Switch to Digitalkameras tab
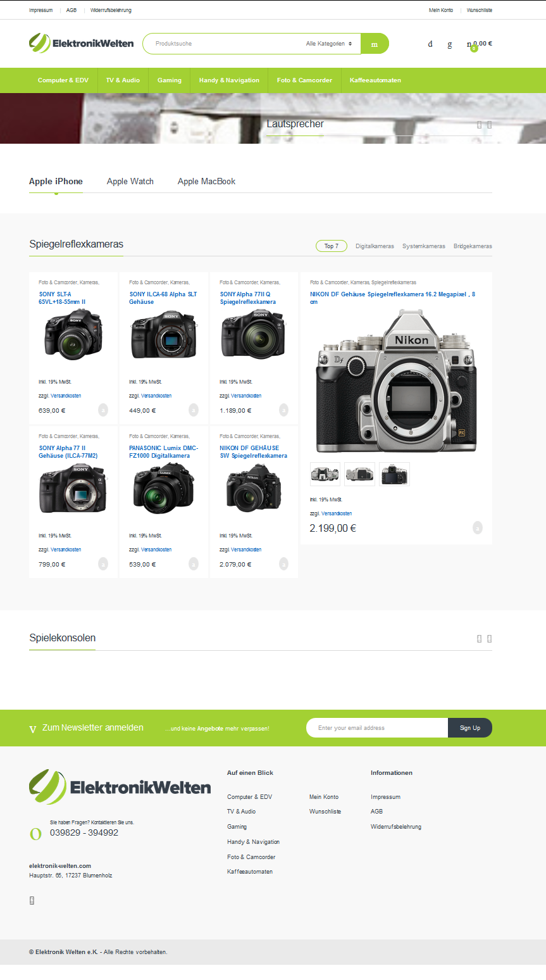The height and width of the screenshot is (980, 546). point(375,246)
